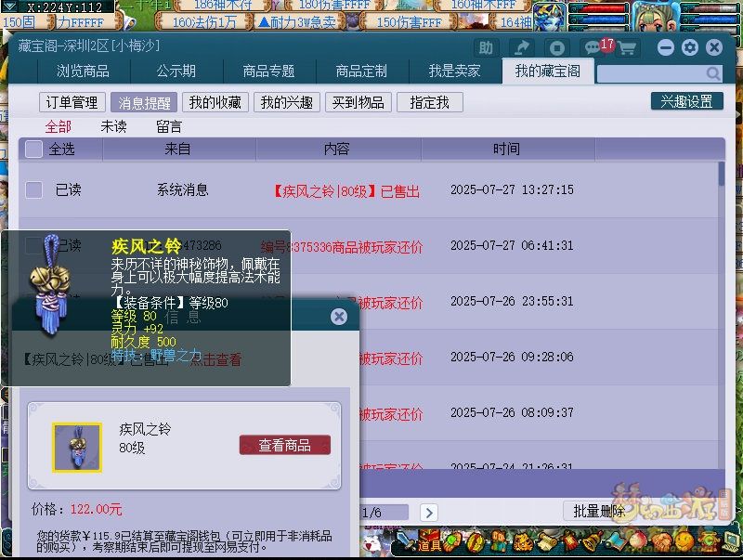The image size is (743, 560).
Task: Click the golden bell icon in bottom bar
Action: click(x=593, y=541)
